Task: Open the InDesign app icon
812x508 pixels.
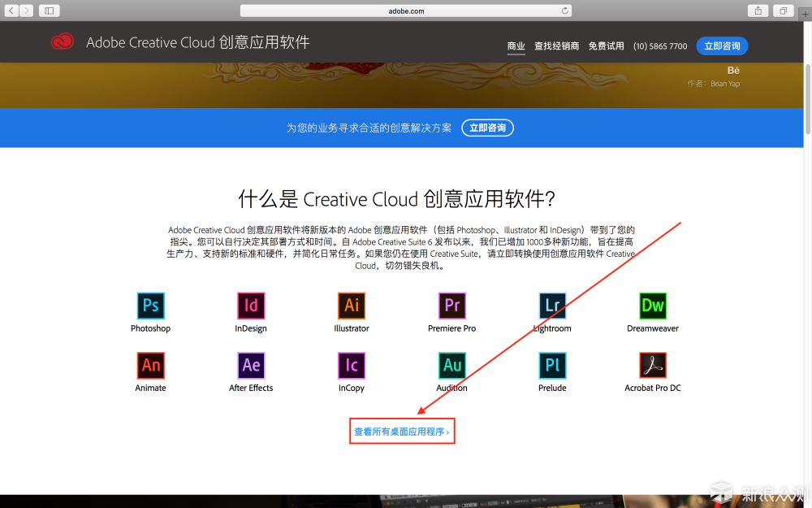Action: coord(251,306)
